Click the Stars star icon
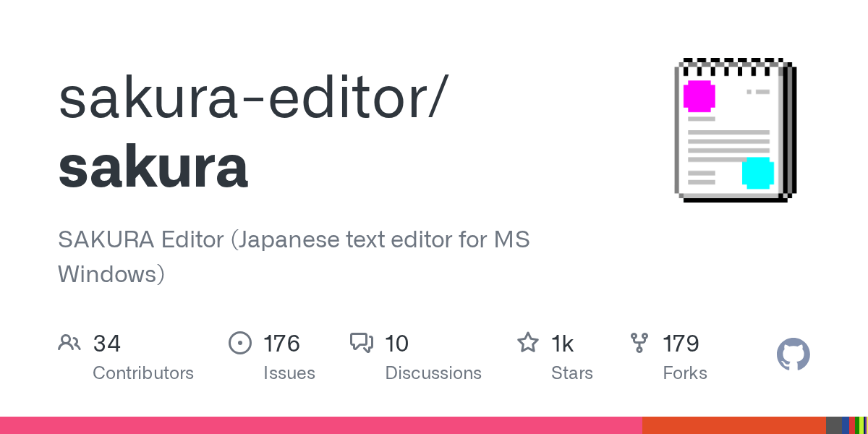Image resolution: width=868 pixels, height=434 pixels. (527, 343)
